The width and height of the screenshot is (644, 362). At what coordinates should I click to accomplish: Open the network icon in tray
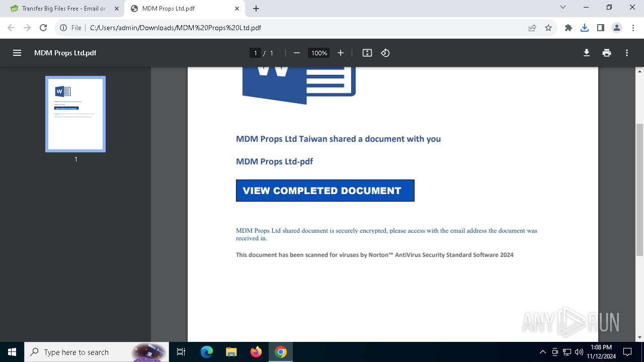click(x=567, y=352)
